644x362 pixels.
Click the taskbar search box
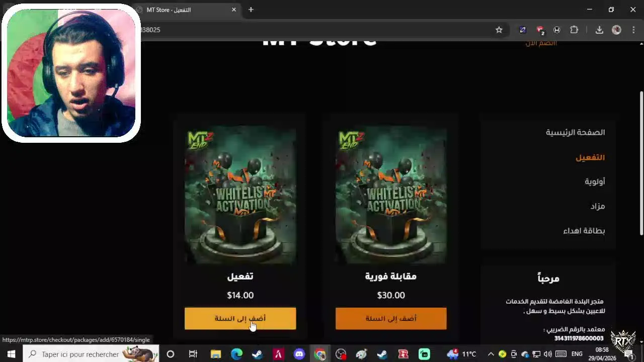[x=91, y=354]
